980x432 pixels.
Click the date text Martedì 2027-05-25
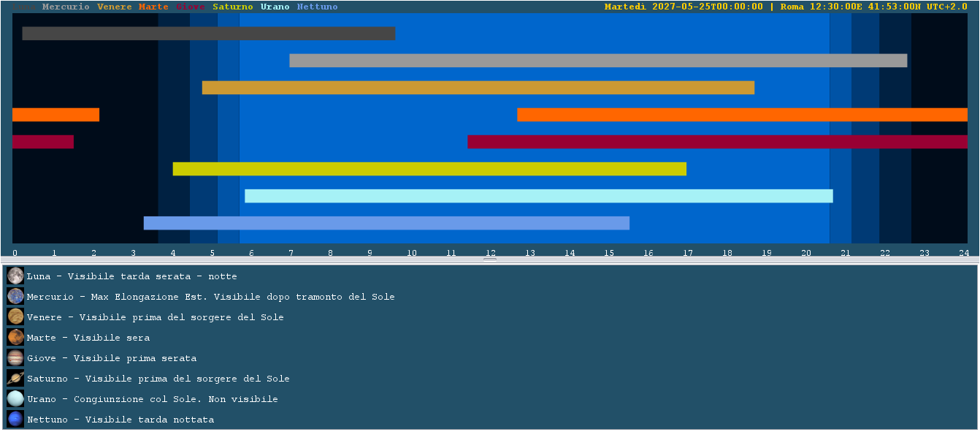656,7
